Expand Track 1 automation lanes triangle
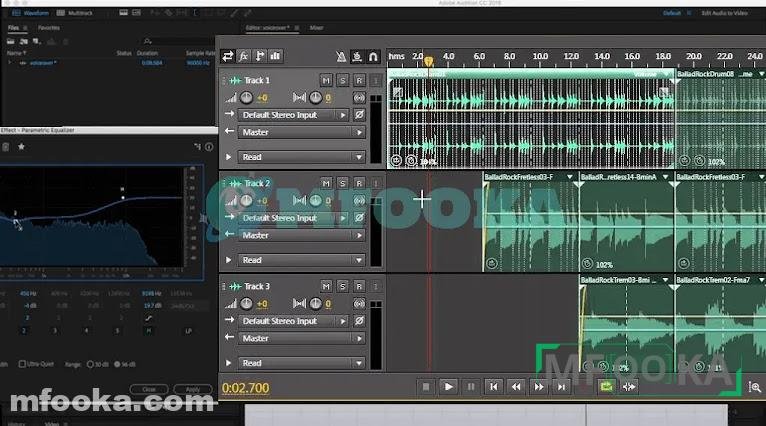This screenshot has width=766, height=426. [x=228, y=157]
